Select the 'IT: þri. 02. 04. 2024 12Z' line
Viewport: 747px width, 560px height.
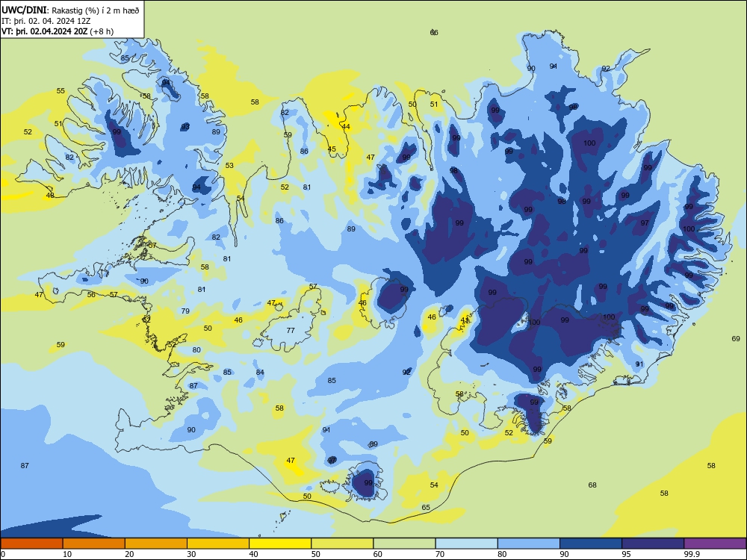46,21
